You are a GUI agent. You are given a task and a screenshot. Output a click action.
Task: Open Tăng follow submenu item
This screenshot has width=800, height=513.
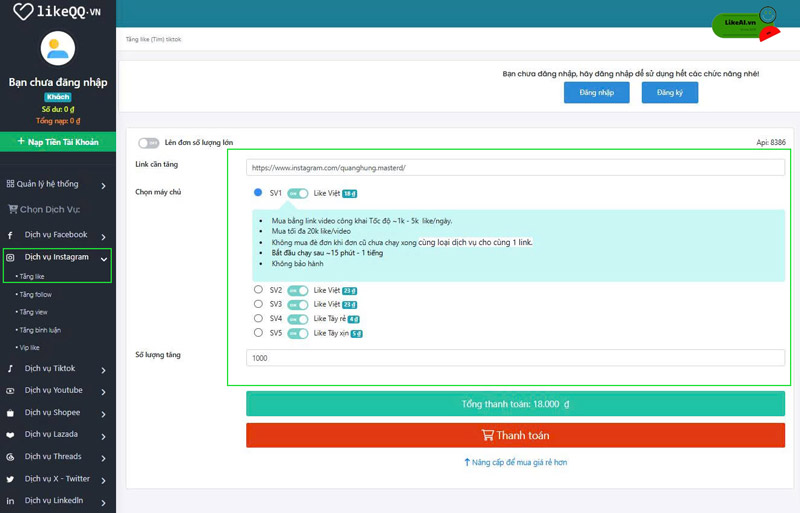coord(35,295)
